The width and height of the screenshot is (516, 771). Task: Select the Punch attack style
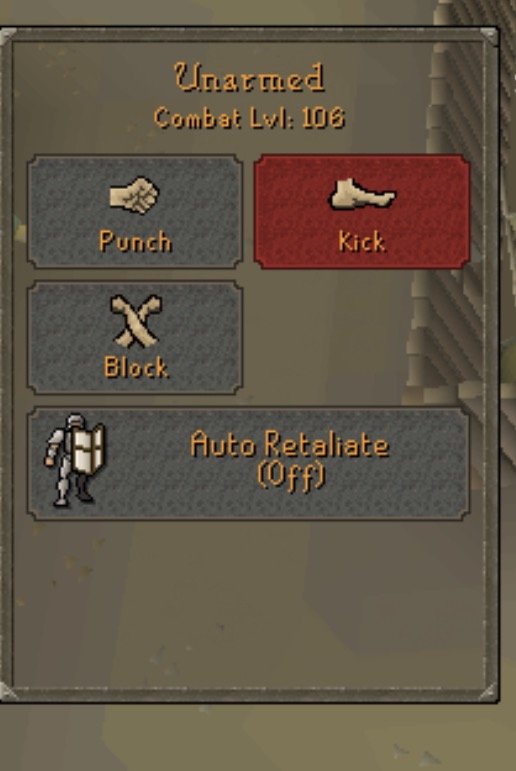(x=135, y=211)
